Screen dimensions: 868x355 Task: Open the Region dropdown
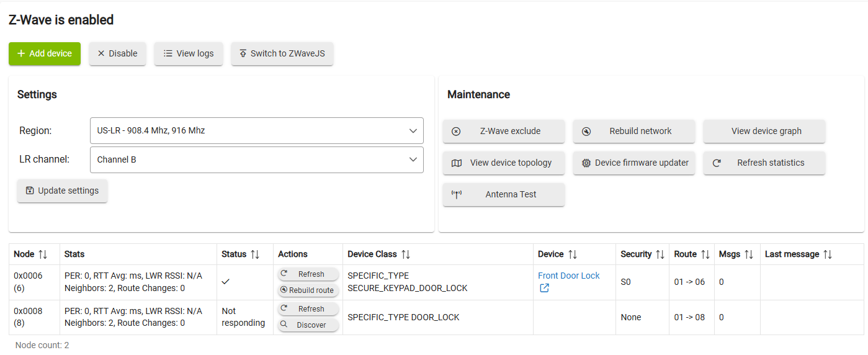257,131
